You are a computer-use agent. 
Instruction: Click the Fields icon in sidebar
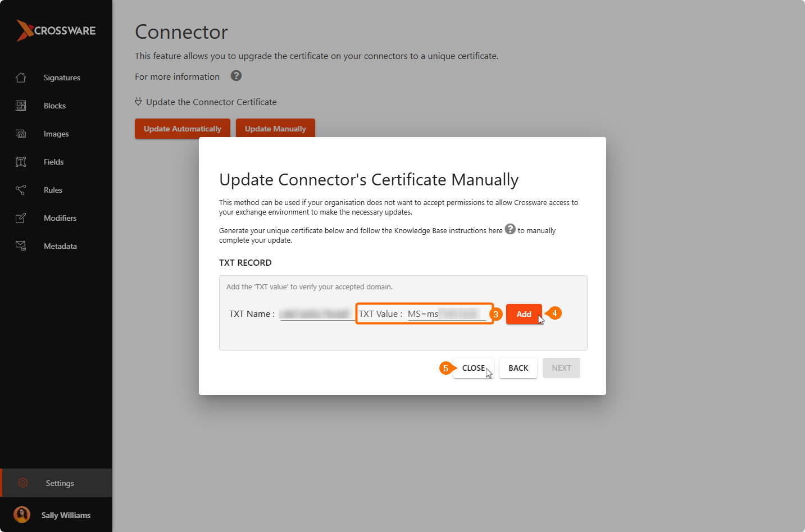[x=21, y=162]
